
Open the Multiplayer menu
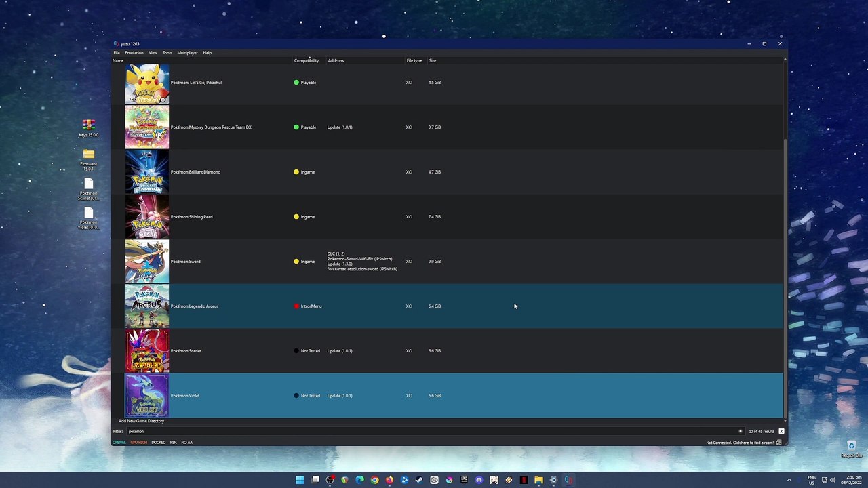pos(187,53)
